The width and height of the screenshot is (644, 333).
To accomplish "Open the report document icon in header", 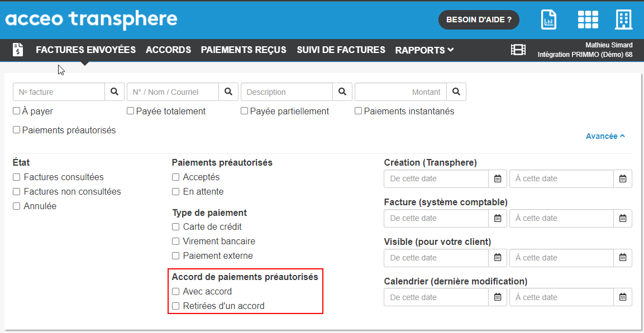I will [x=549, y=20].
